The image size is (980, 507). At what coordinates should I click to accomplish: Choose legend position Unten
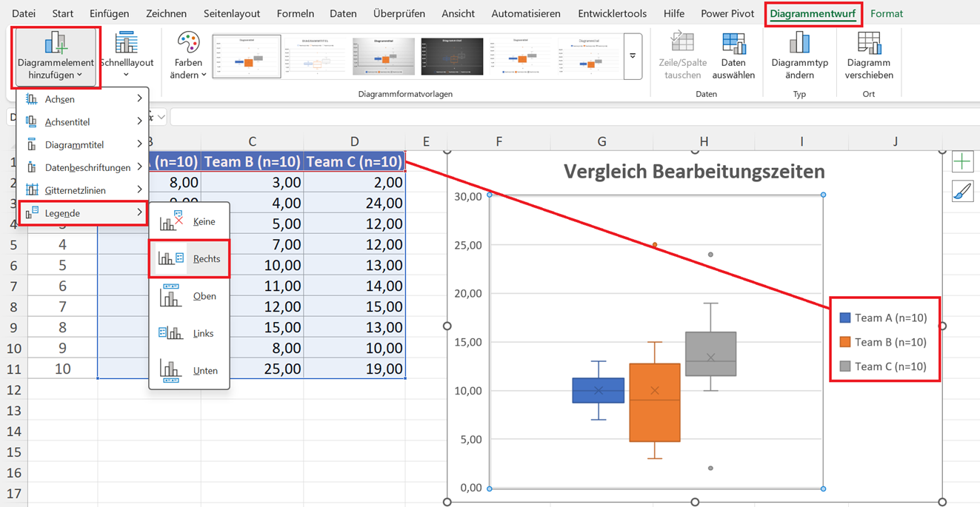[190, 370]
